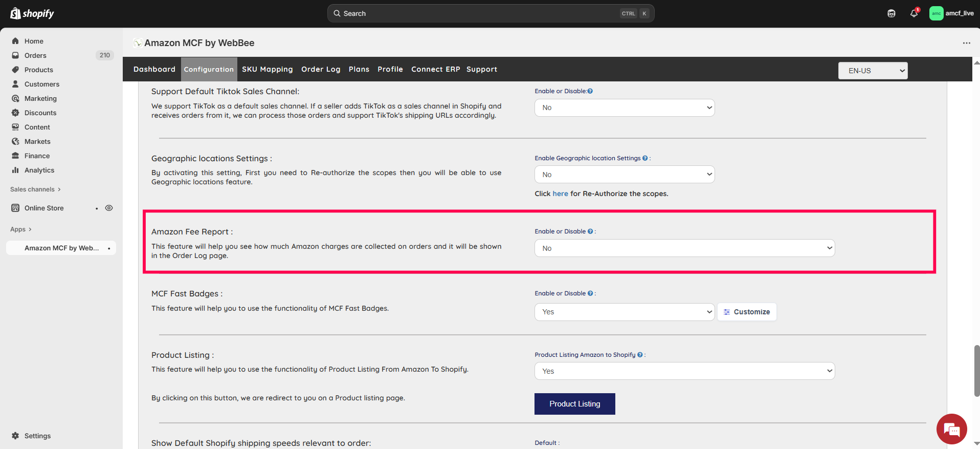Screen dimensions: 980x449
Task: Click help icon beside Enable Geographic location Settings
Action: 645,158
